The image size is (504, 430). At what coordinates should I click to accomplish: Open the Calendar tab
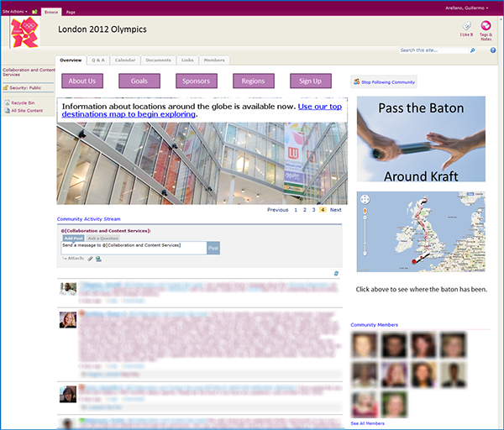(x=125, y=60)
